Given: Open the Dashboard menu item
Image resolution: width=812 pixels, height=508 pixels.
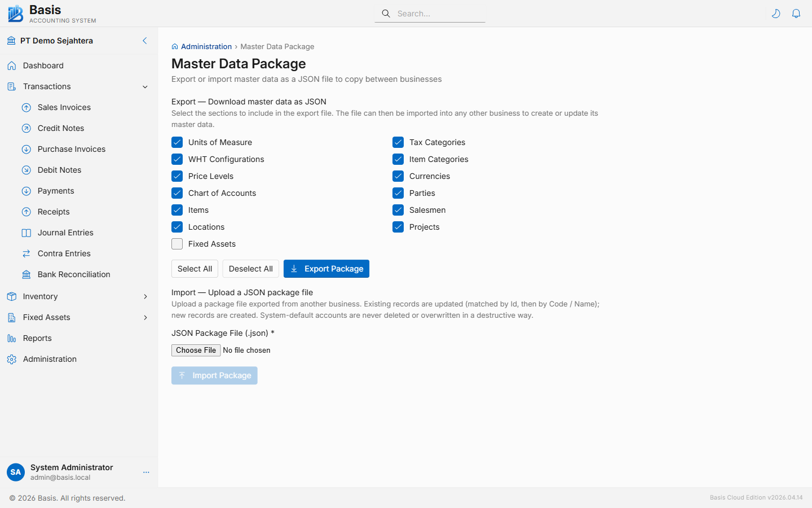Looking at the screenshot, I should pos(42,65).
